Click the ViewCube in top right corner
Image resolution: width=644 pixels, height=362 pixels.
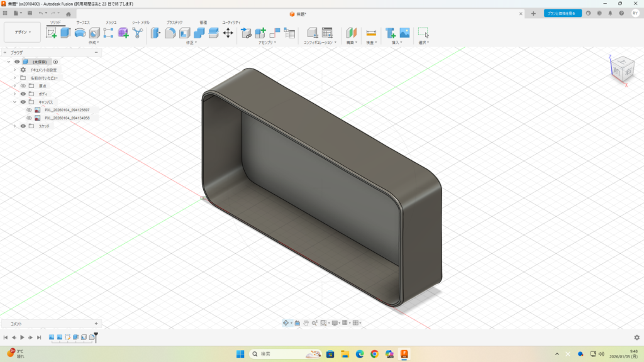click(622, 68)
